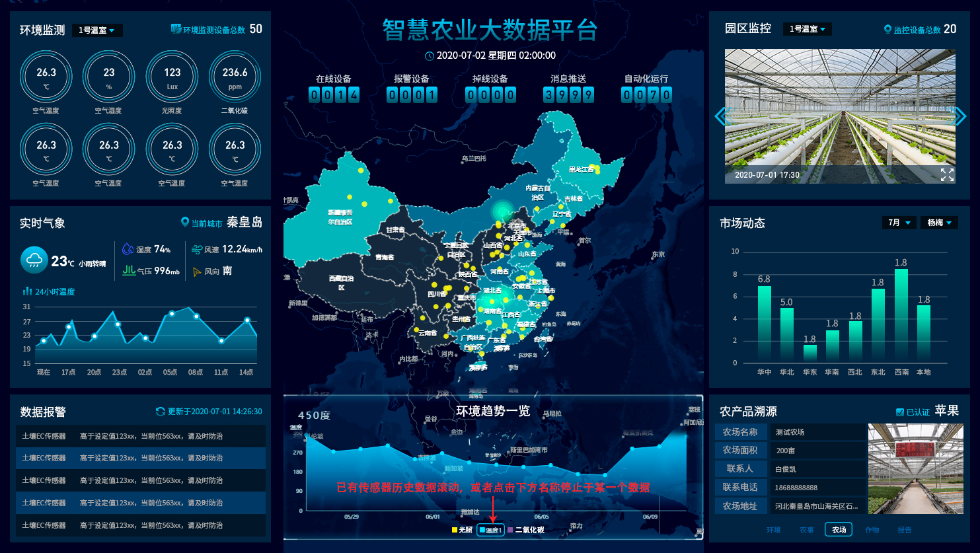Click the farm name value 测试农场
This screenshot has height=553, width=980.
pyautogui.click(x=790, y=432)
